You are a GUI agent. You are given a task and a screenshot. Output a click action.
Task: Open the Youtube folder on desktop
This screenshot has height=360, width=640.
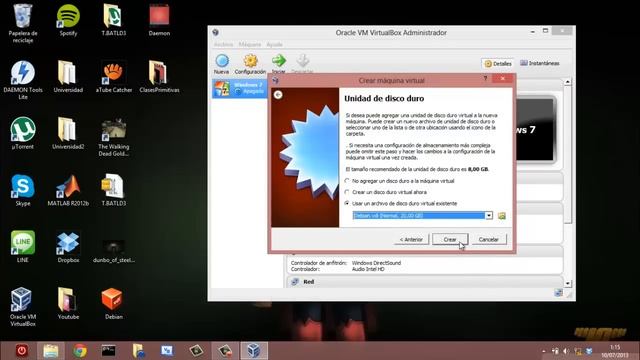pos(68,303)
